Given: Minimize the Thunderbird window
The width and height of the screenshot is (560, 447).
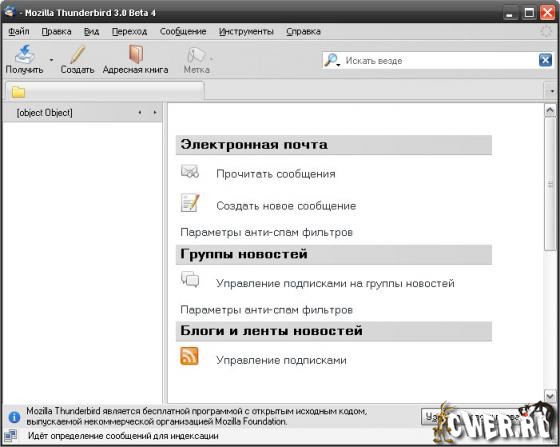Looking at the screenshot, I should coord(510,14).
